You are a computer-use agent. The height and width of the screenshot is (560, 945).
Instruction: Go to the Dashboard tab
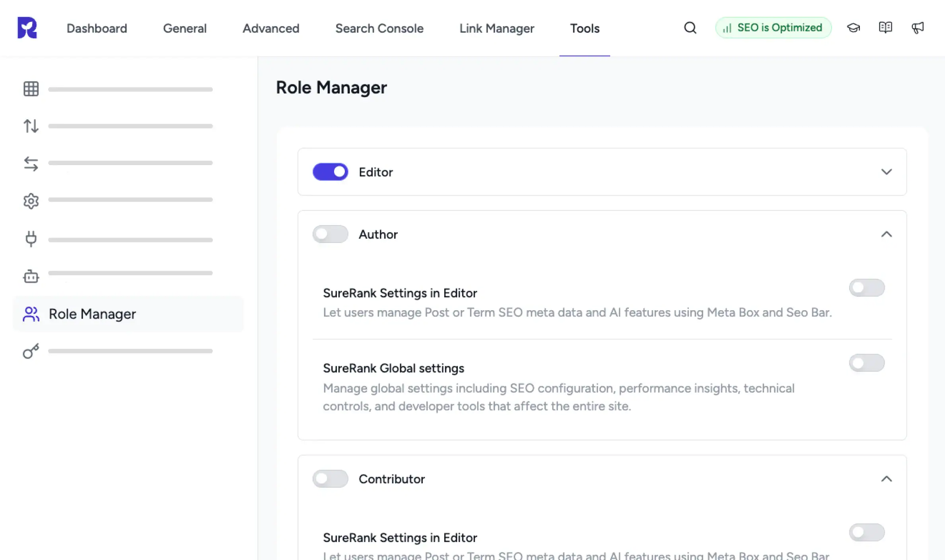(97, 28)
